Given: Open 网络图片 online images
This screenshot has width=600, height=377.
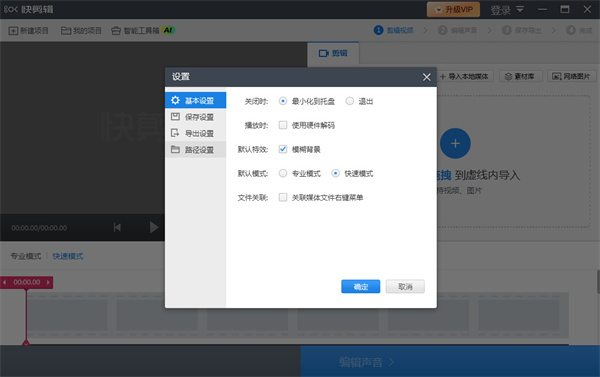Looking at the screenshot, I should point(571,77).
